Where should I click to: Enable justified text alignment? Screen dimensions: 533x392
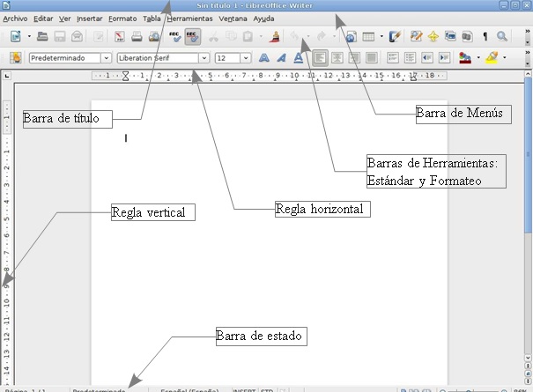click(372, 58)
